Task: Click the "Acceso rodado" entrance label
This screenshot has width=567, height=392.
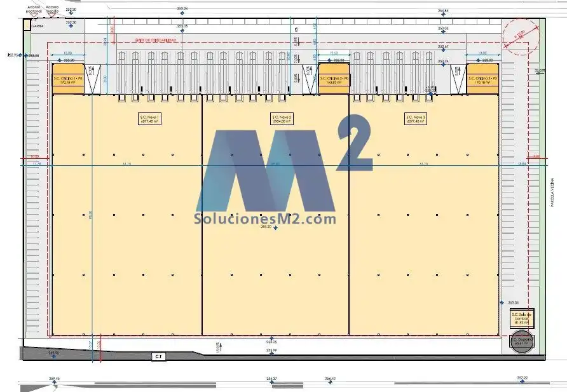Action: (52, 9)
